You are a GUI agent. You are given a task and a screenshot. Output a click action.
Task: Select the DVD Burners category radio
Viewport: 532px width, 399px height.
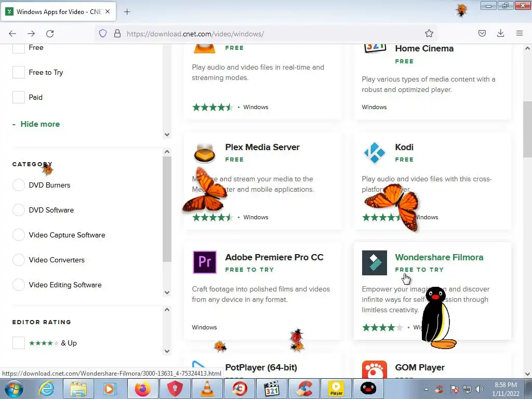coord(19,185)
